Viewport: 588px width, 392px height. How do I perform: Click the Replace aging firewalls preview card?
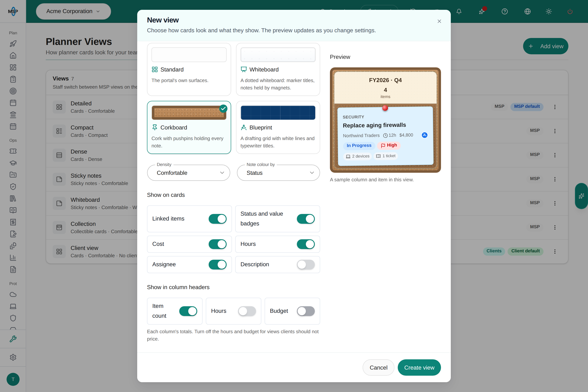[385, 136]
